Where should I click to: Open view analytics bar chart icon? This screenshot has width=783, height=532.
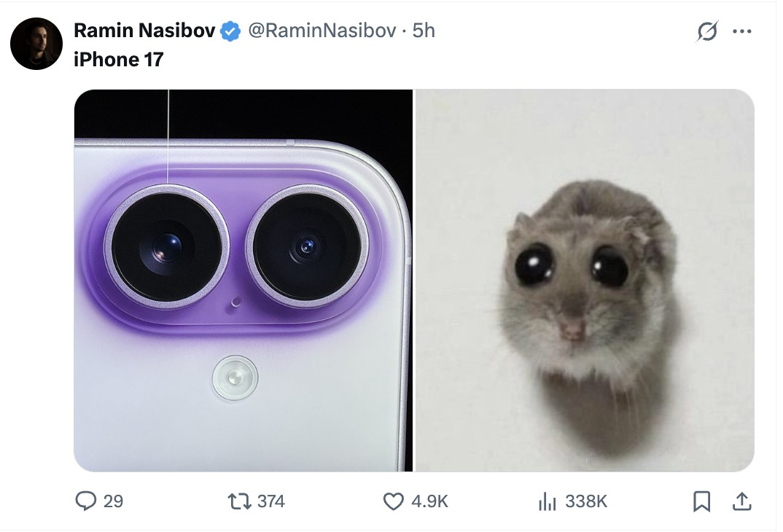point(547,501)
